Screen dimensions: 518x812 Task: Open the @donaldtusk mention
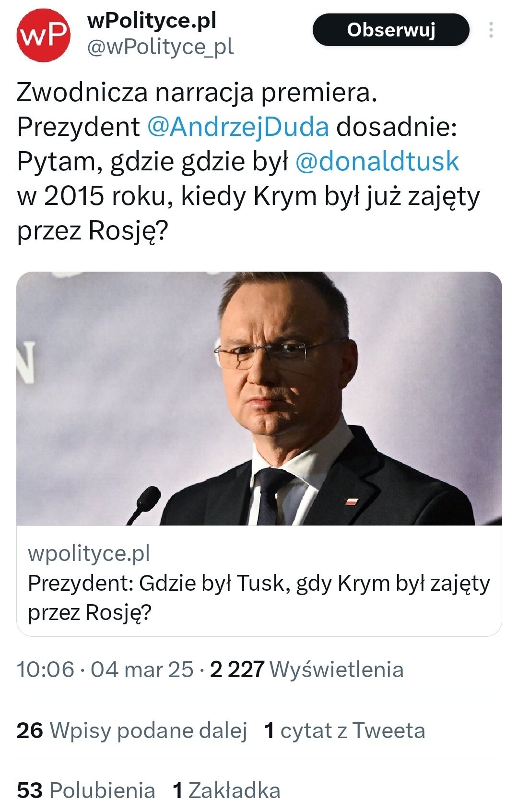coord(377,161)
